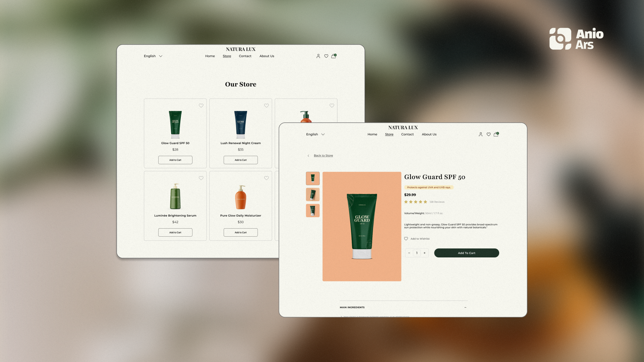This screenshot has height=362, width=644.
Task: Favorite the Pure Glow Daily Moisturizer card
Action: point(266,178)
